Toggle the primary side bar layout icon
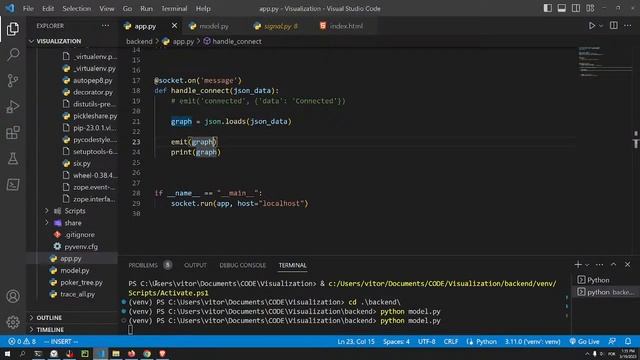The height and width of the screenshot is (360, 640). (x=548, y=8)
